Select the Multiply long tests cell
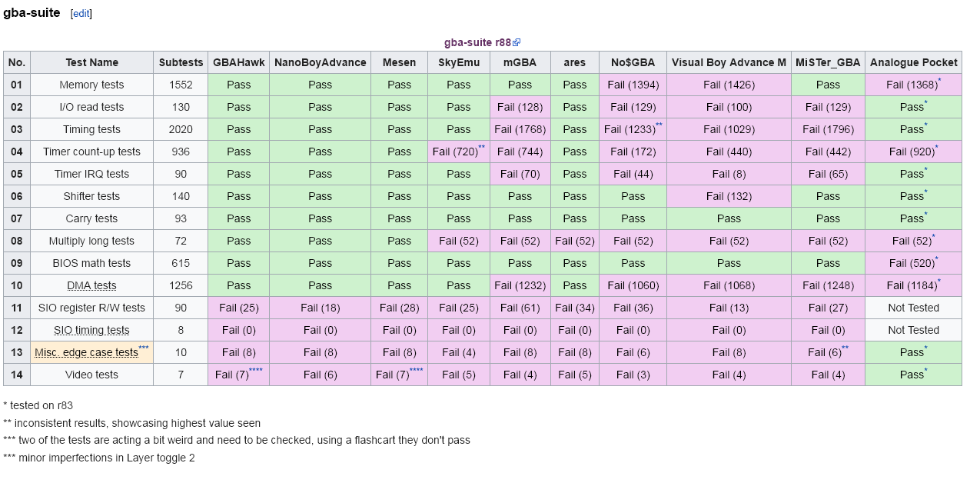 point(91,241)
